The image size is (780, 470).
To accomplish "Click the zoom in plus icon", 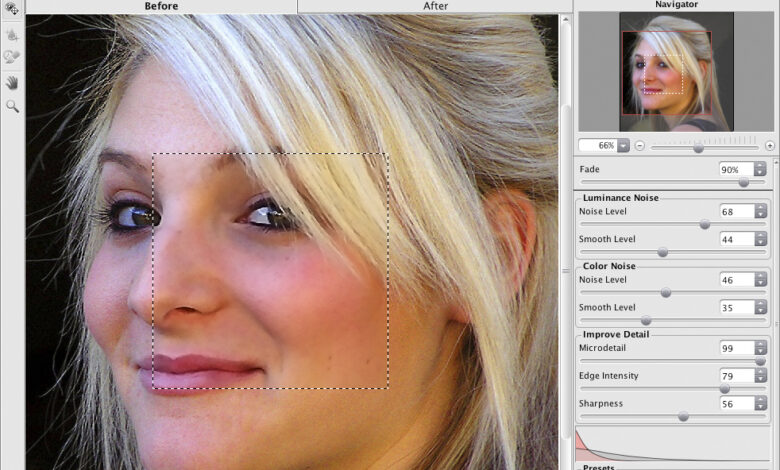I will 769,145.
